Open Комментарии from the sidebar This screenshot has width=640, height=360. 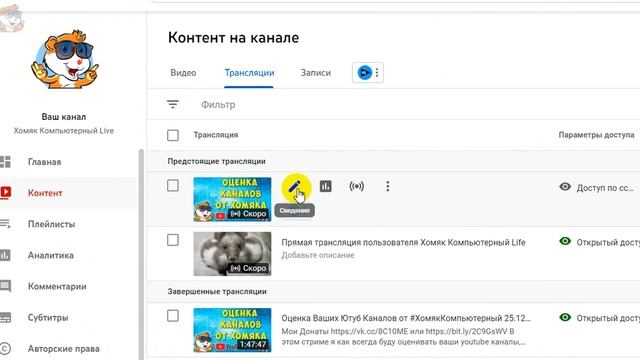(x=57, y=287)
